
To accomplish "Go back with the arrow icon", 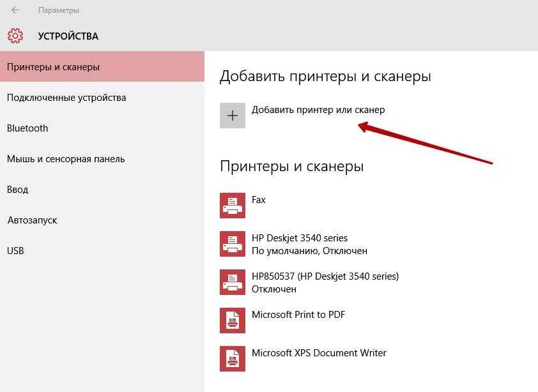I will point(15,10).
